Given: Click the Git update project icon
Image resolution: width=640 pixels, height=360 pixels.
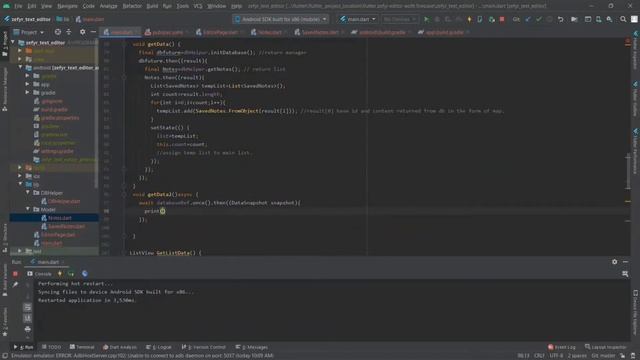Looking at the screenshot, I should click(x=528, y=19).
